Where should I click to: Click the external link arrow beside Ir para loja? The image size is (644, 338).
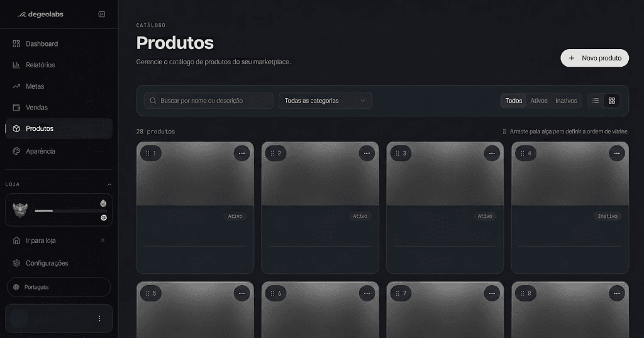103,240
